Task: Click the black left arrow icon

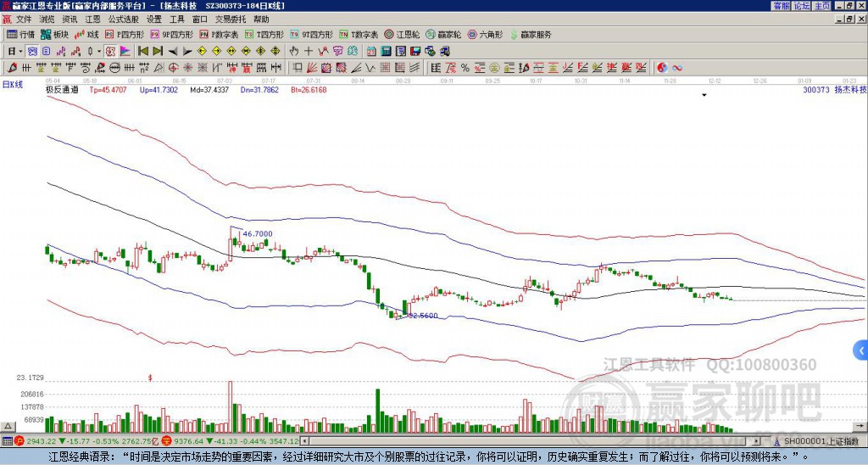Action: point(173,52)
